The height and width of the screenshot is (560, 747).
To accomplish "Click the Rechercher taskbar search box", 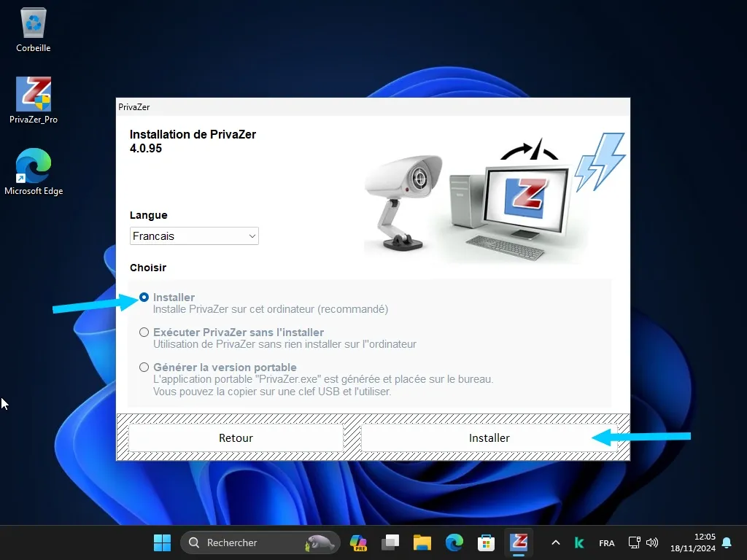I will click(260, 542).
